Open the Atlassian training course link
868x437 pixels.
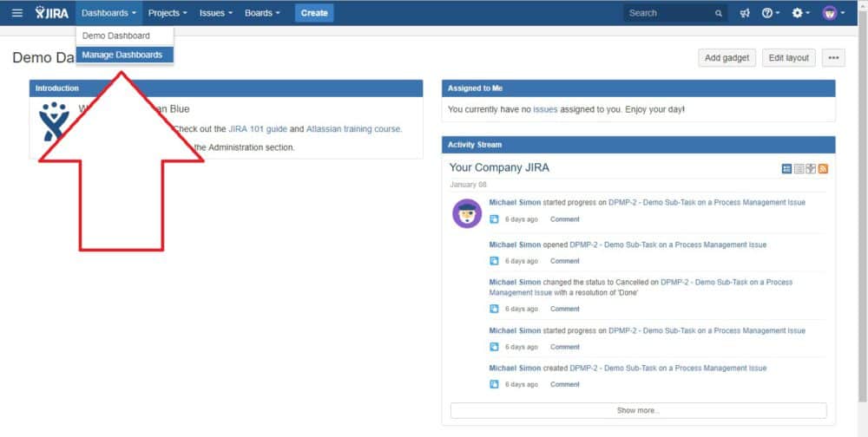[x=353, y=129]
